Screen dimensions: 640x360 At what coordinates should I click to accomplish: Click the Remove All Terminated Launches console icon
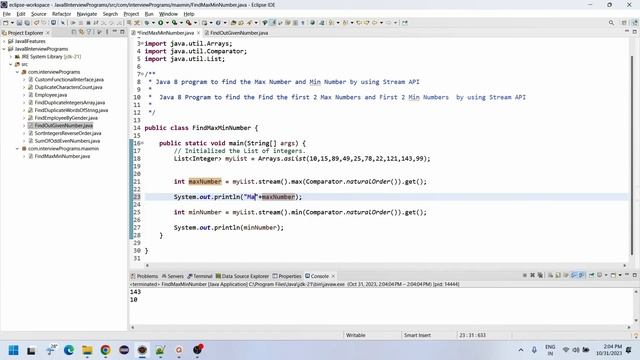click(540, 275)
